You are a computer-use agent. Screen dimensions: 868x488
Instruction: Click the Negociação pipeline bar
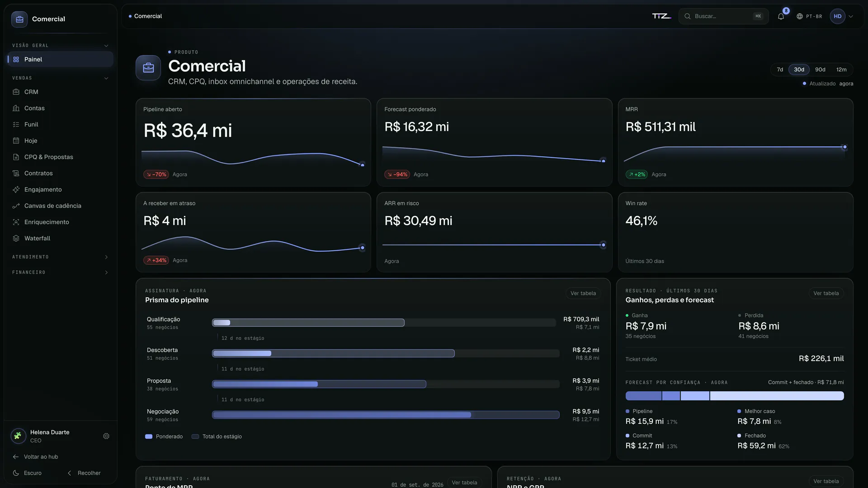click(x=386, y=415)
